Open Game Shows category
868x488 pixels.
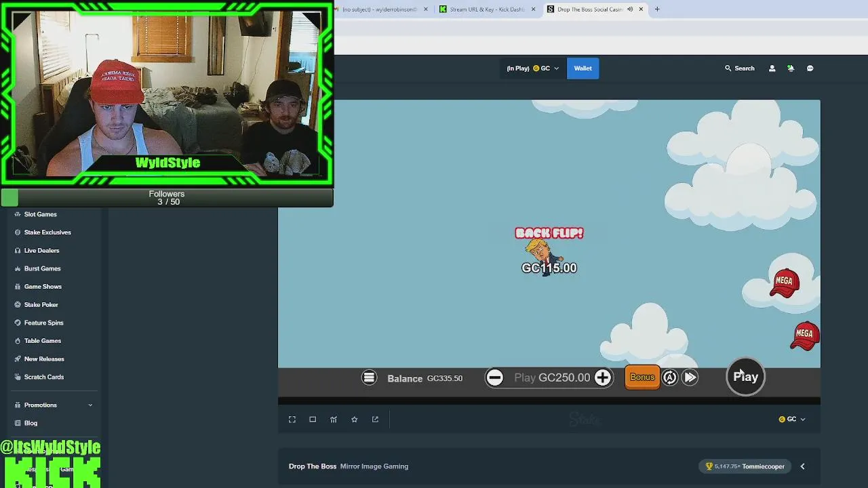pos(43,287)
